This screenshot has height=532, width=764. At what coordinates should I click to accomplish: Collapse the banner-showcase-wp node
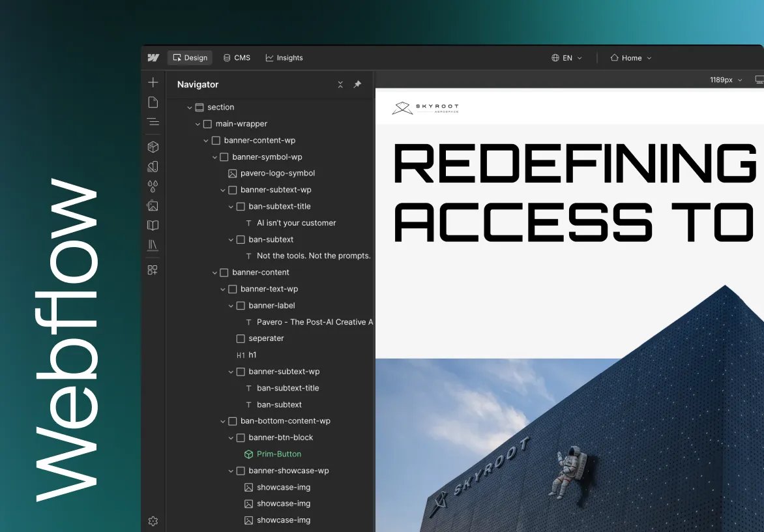(231, 471)
